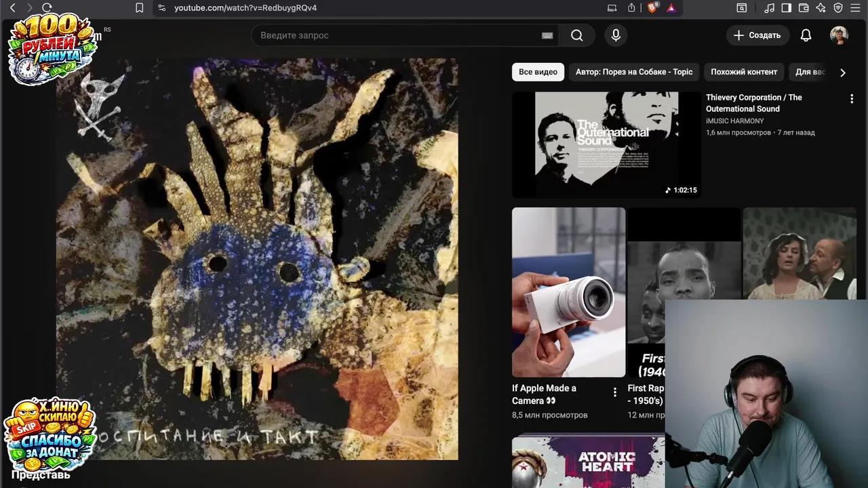The image size is (868, 488).
Task: Open the account avatar menu
Action: click(x=840, y=35)
